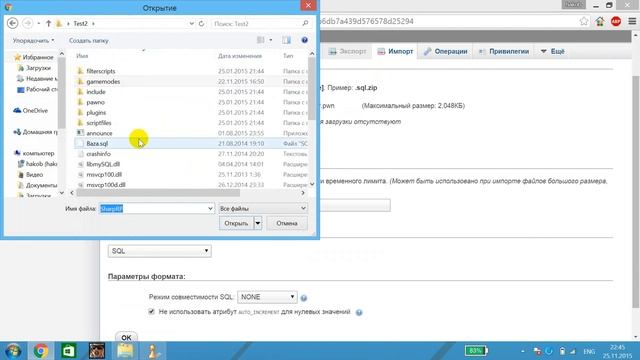The image size is (640, 360).
Task: Click the taskbar clock
Action: (618, 351)
